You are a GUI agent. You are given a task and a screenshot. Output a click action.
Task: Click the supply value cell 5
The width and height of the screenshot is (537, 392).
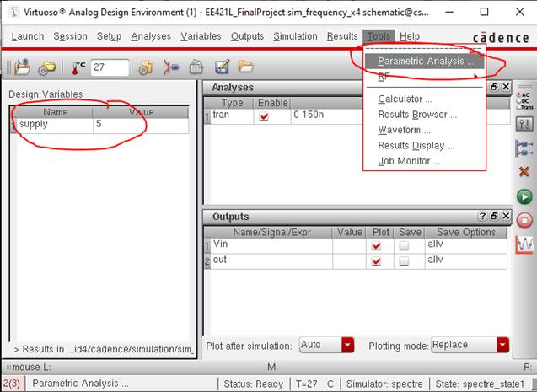141,125
